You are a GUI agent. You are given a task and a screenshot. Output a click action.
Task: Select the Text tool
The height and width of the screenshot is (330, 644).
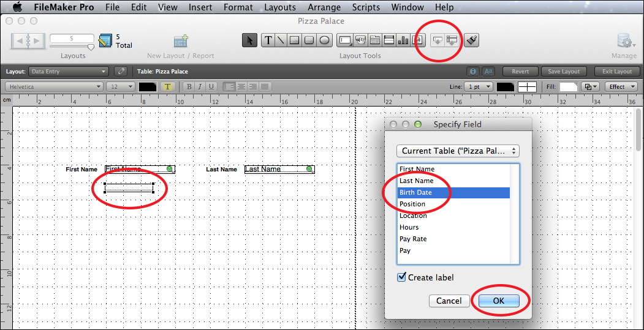coord(268,40)
